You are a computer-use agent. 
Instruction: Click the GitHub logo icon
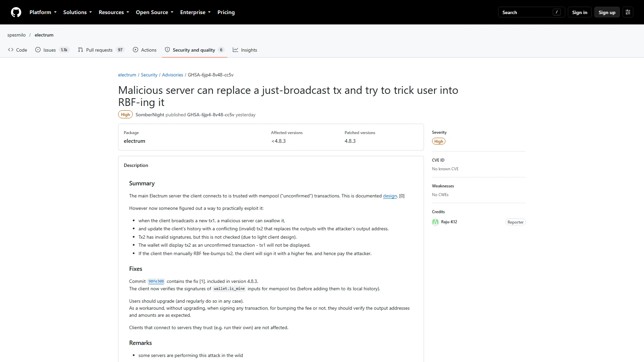click(x=16, y=12)
